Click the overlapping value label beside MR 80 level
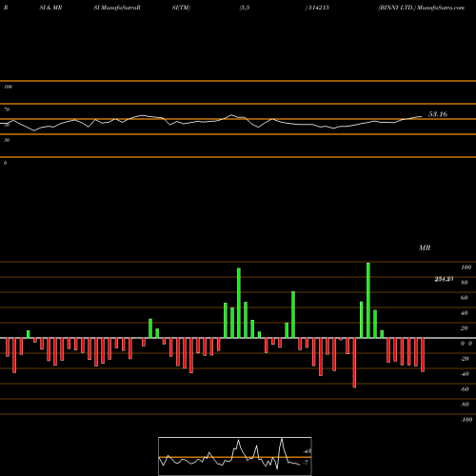The width and height of the screenshot is (476, 476). point(444,279)
